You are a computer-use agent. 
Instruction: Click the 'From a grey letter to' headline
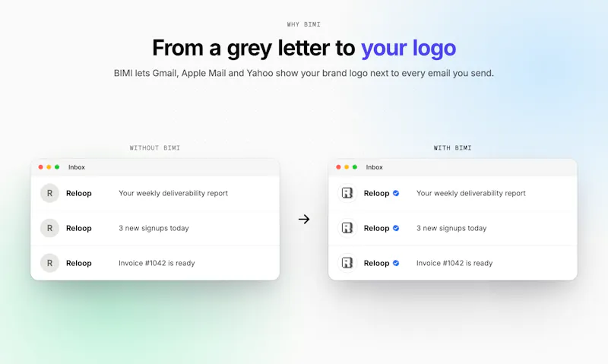click(x=254, y=49)
